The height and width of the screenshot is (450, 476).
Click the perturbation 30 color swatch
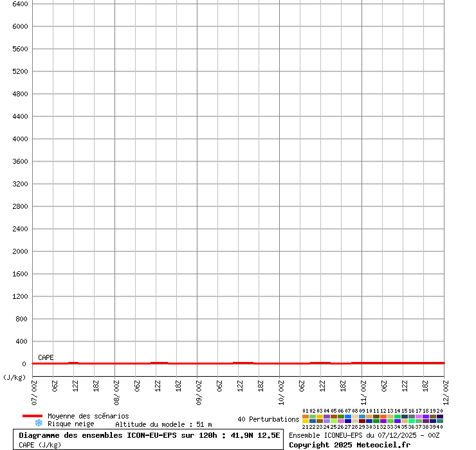pyautogui.click(x=369, y=422)
